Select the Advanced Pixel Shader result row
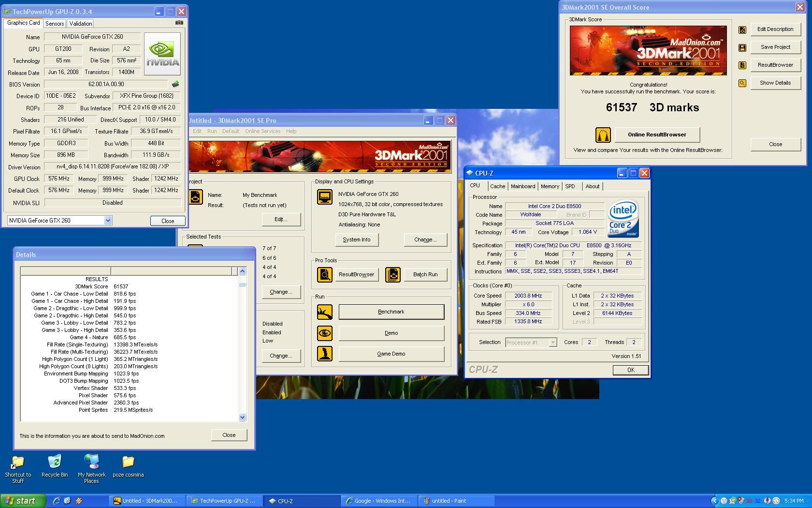The width and height of the screenshot is (812, 508). click(130, 403)
